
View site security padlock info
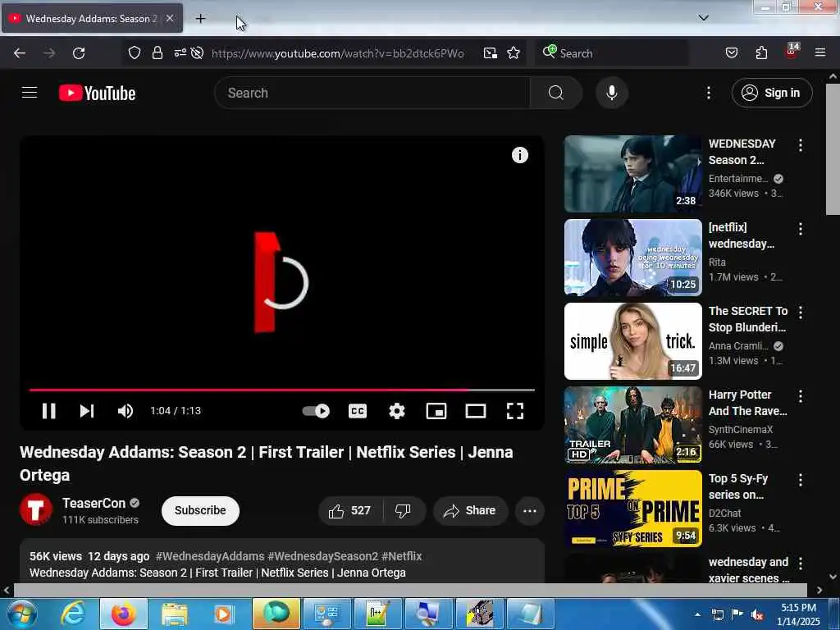(157, 53)
